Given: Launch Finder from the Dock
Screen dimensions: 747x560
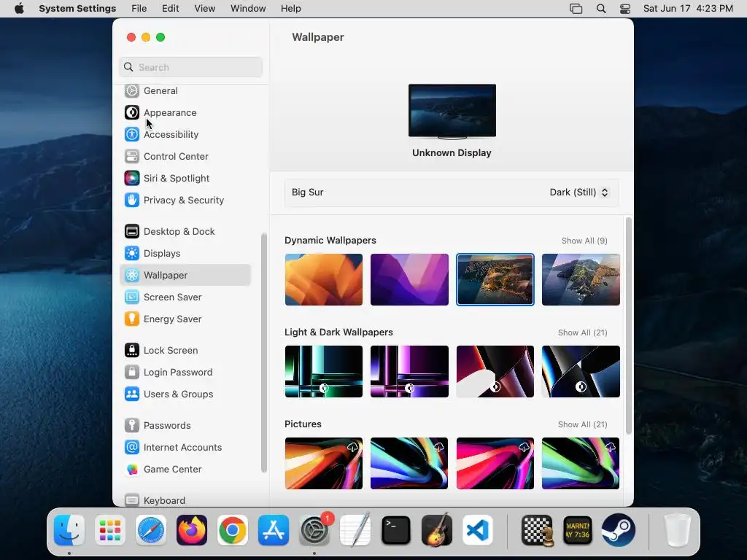Looking at the screenshot, I should (69, 530).
